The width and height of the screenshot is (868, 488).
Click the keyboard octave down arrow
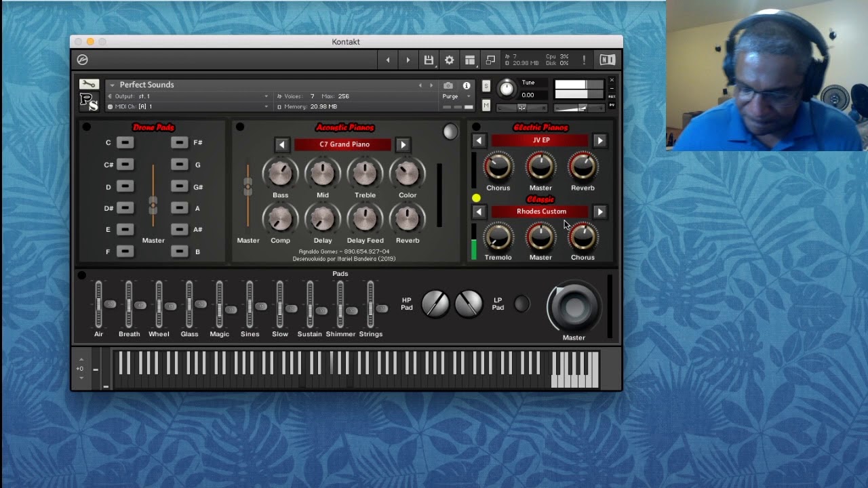(x=81, y=378)
